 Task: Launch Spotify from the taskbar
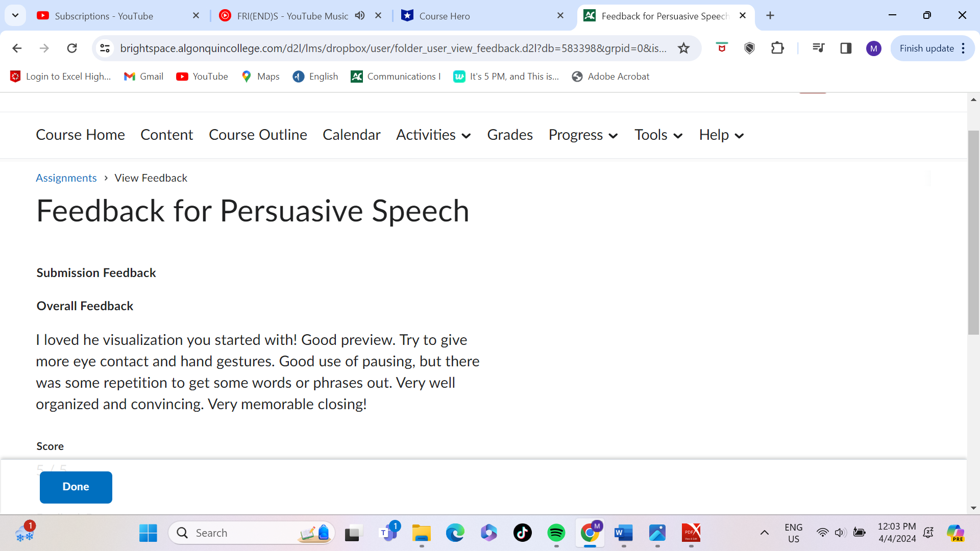pyautogui.click(x=556, y=533)
